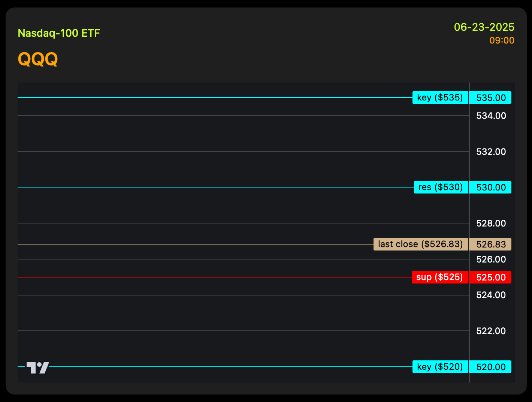The width and height of the screenshot is (532, 402).
Task: Click the 528.00 price axis label
Action: click(x=491, y=223)
